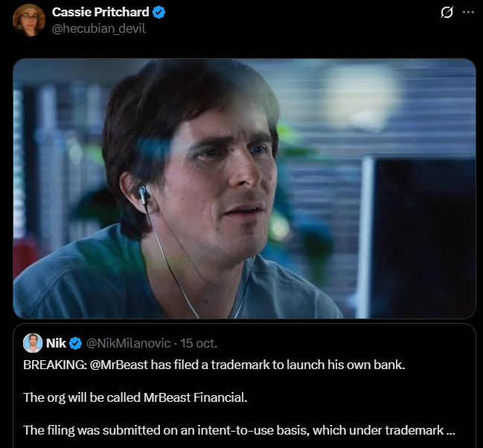Viewport: 483px width, 448px height.
Task: Open Cassie Pritchard's profile avatar
Action: point(29,20)
